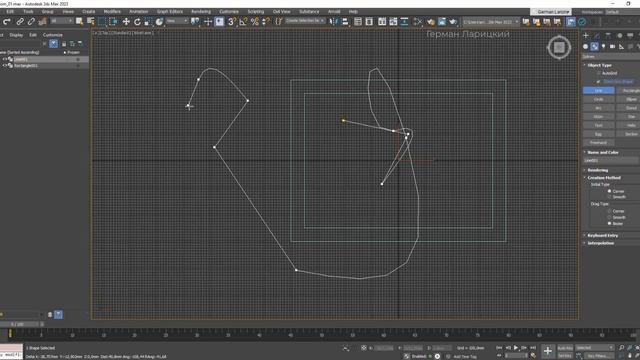The width and height of the screenshot is (640, 360).
Task: Set Drag Type to Smooth
Action: point(609,217)
